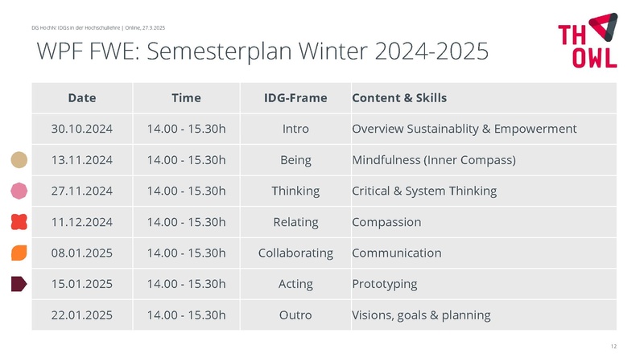Screen dimensions: 644x362
Task: Click the red Relating flower icon
Action: click(x=19, y=221)
